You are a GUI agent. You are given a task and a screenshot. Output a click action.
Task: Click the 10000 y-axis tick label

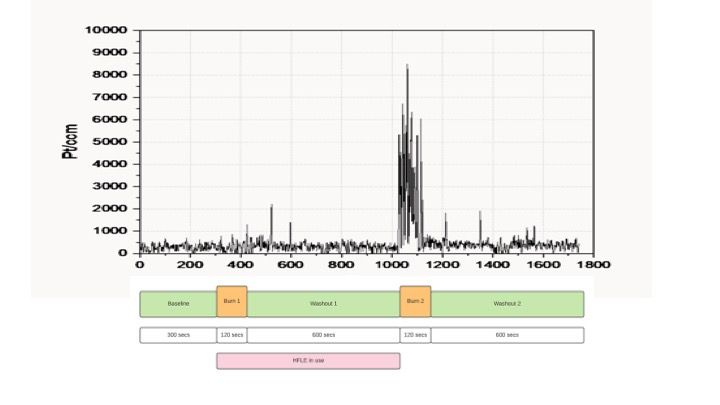106,30
